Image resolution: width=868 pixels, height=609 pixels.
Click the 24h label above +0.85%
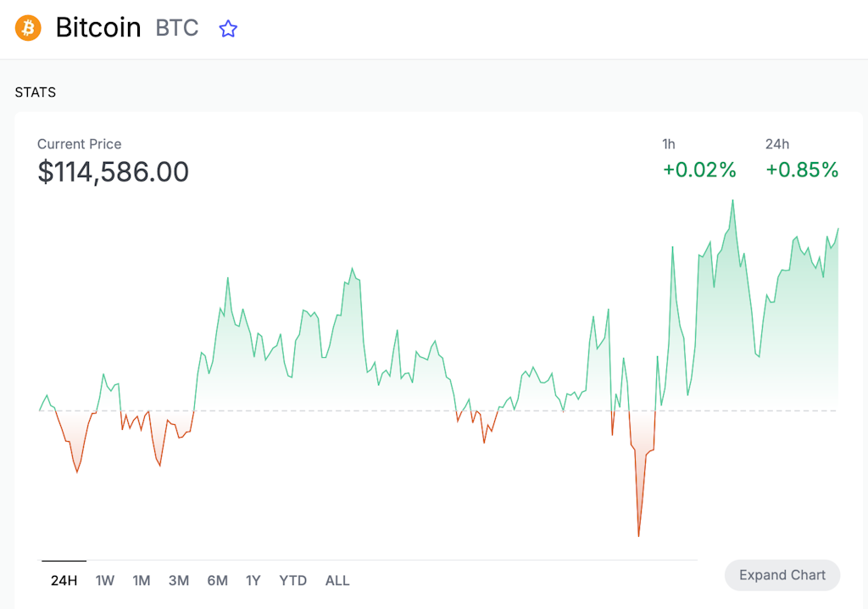click(777, 144)
